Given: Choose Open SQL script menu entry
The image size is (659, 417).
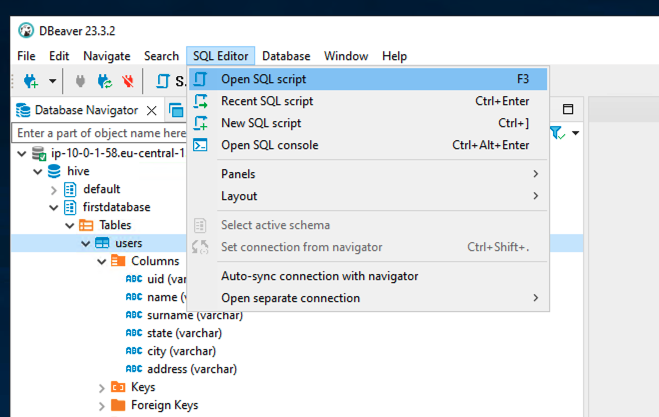Looking at the screenshot, I should 368,79.
